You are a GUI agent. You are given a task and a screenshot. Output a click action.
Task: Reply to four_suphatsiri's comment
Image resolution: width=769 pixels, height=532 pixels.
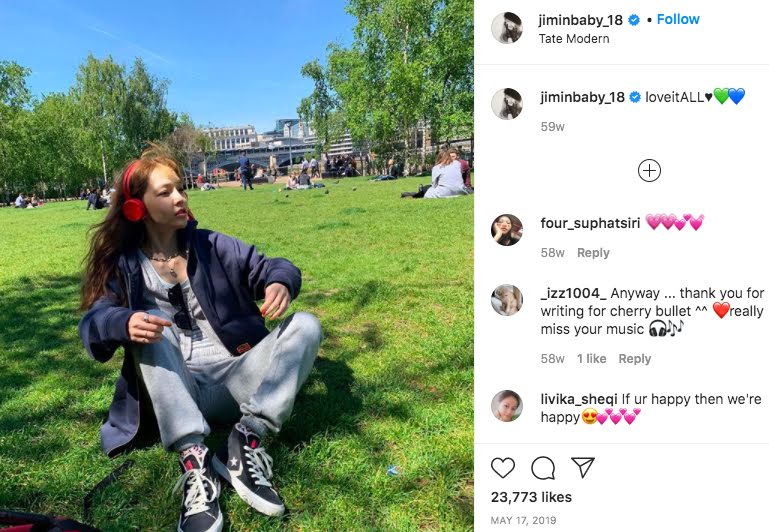593,253
